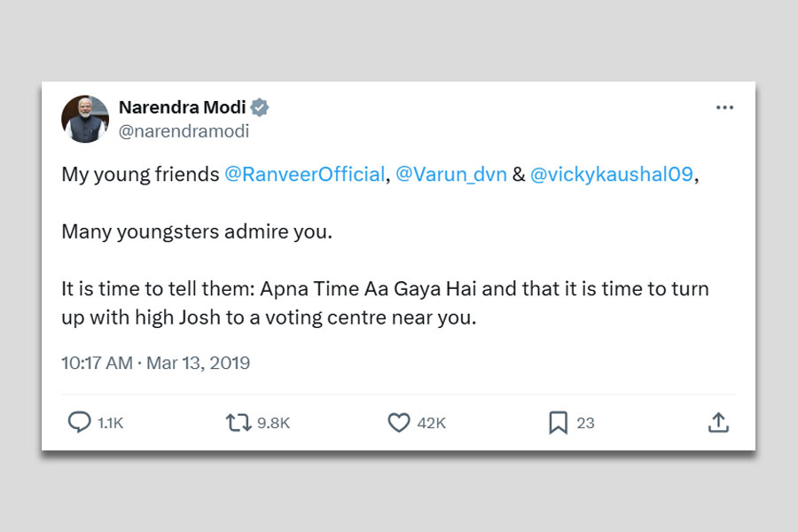Open the @RanveerOfficial mention
Viewport: 798px width, 532px height.
pos(304,175)
